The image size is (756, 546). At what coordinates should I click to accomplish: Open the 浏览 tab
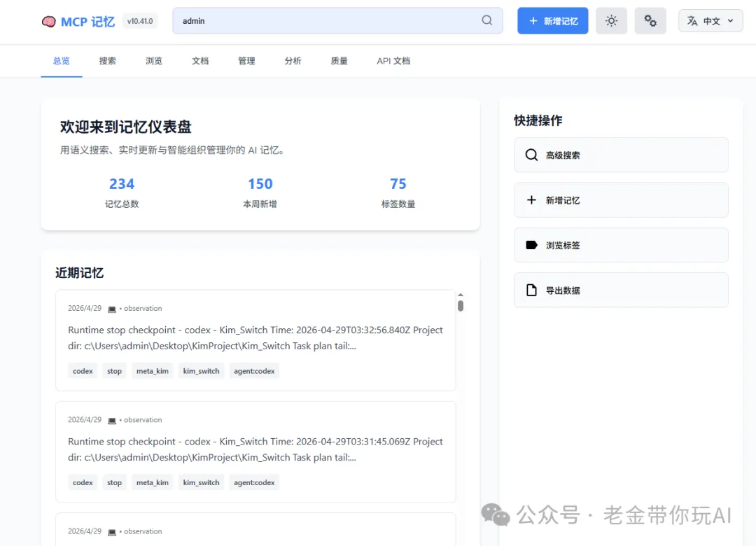154,61
